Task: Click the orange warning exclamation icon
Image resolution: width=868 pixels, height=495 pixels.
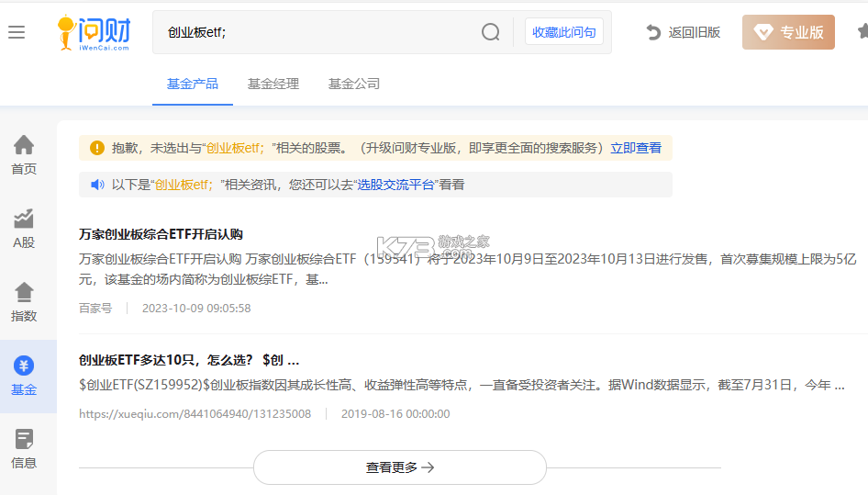Action: pyautogui.click(x=97, y=148)
